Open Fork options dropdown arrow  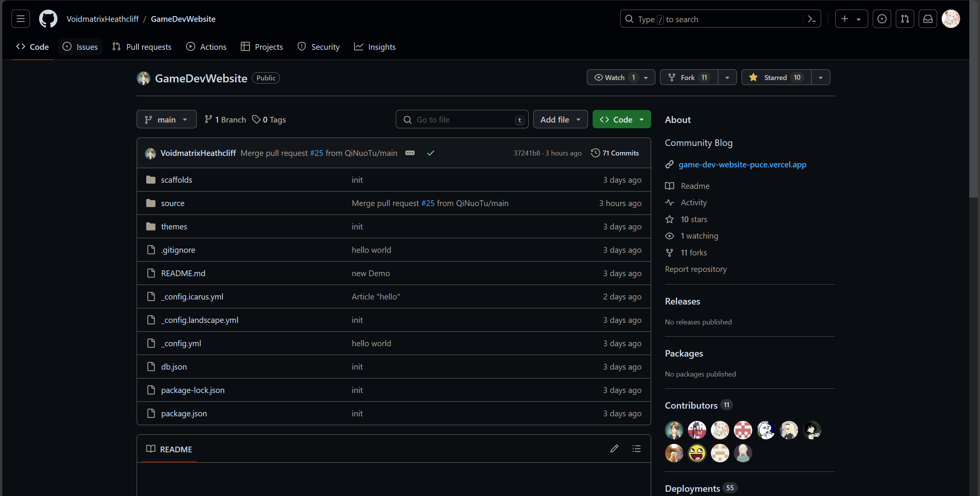(727, 77)
